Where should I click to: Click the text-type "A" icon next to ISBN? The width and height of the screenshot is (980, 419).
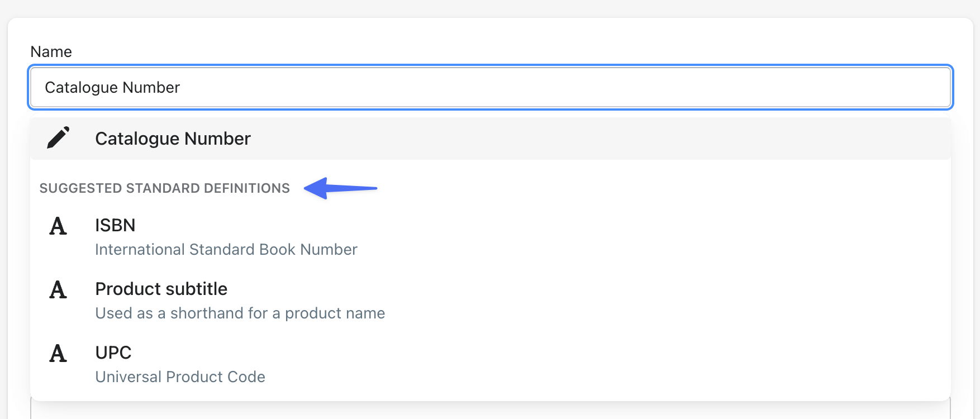58,226
